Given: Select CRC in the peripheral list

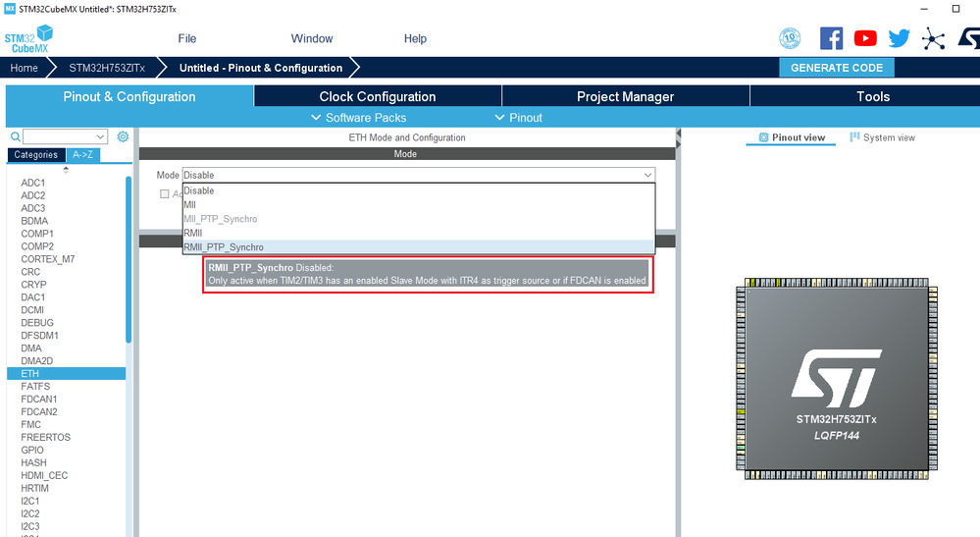Looking at the screenshot, I should point(30,271).
